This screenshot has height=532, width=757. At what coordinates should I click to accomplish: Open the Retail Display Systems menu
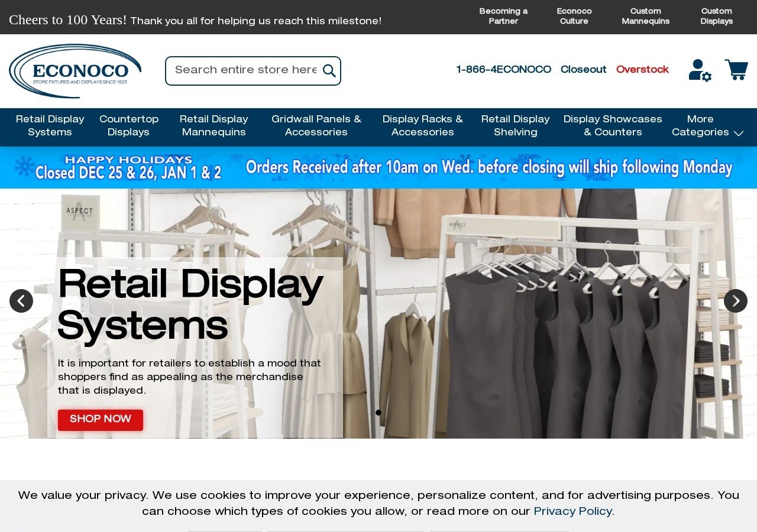click(50, 125)
